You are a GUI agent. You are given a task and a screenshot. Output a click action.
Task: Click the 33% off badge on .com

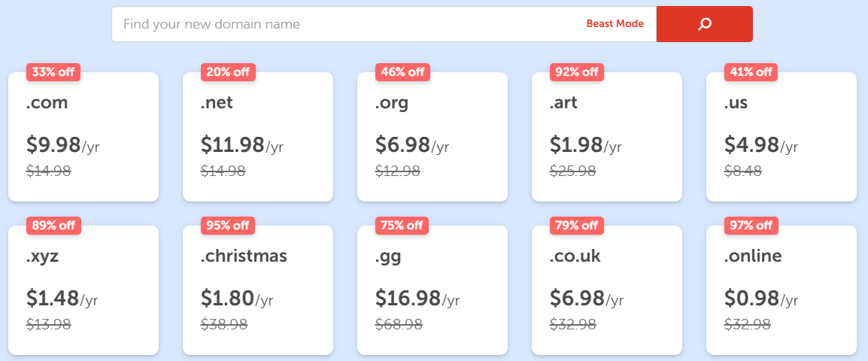coord(53,72)
